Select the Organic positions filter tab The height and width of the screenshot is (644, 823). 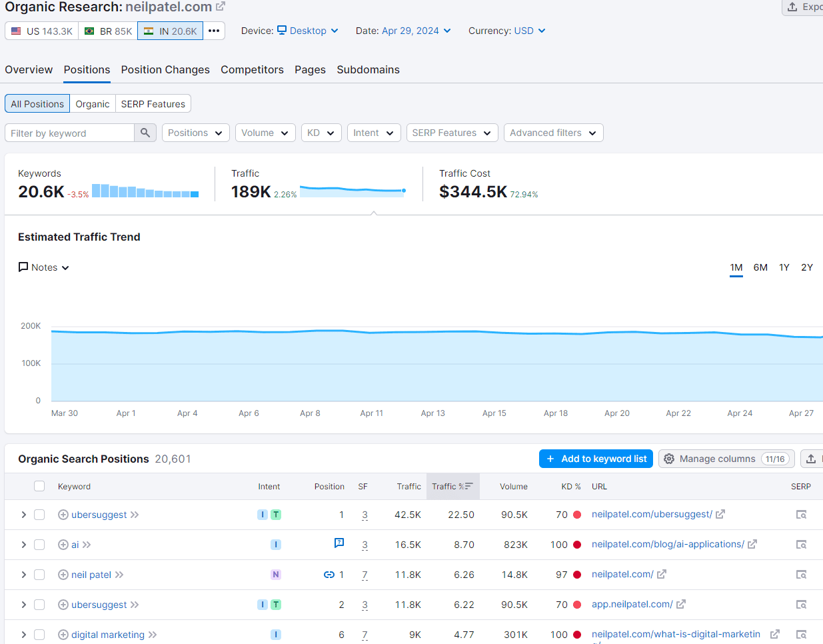tap(92, 103)
